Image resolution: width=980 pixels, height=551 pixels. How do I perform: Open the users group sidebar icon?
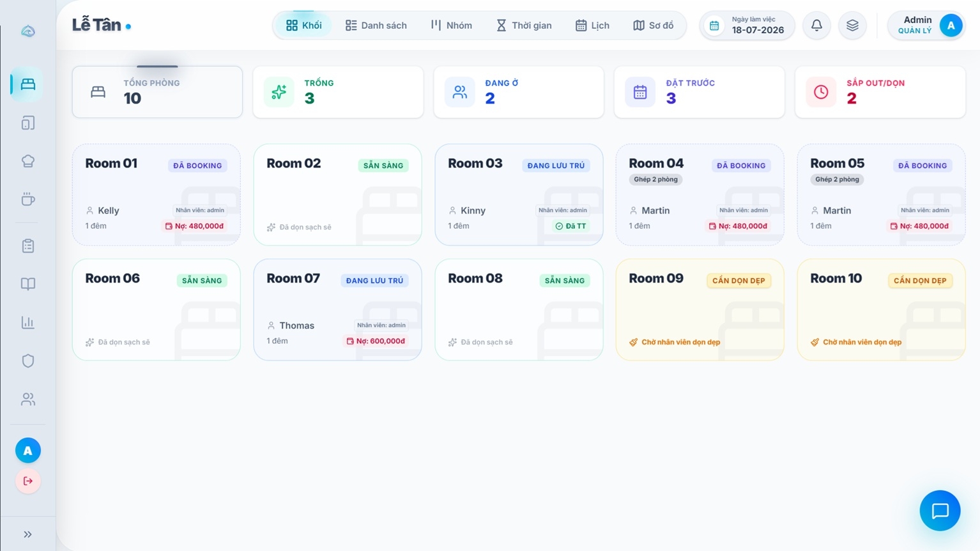click(28, 399)
